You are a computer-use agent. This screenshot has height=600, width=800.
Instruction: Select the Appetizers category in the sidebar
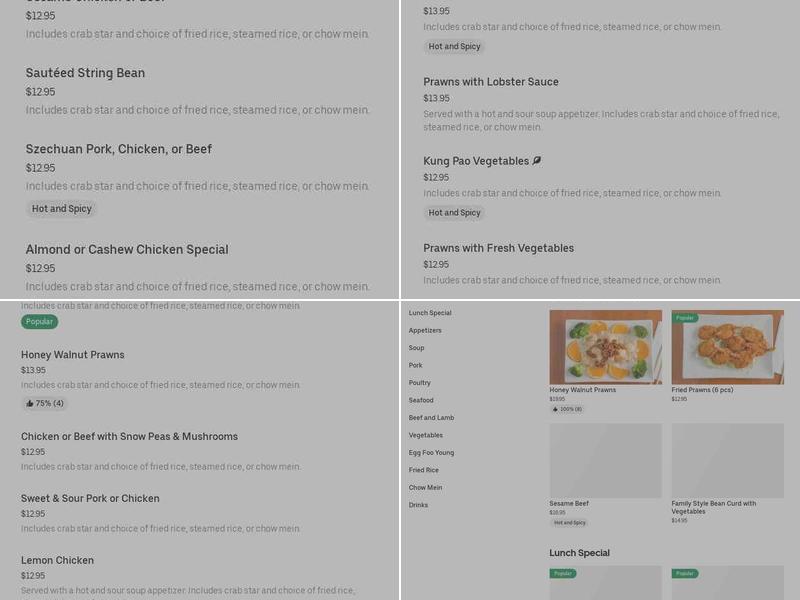425,330
